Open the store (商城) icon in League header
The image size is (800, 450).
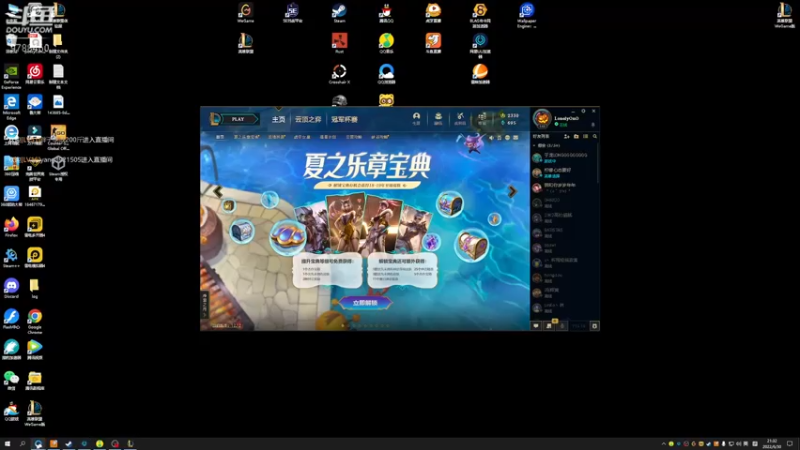pos(482,118)
